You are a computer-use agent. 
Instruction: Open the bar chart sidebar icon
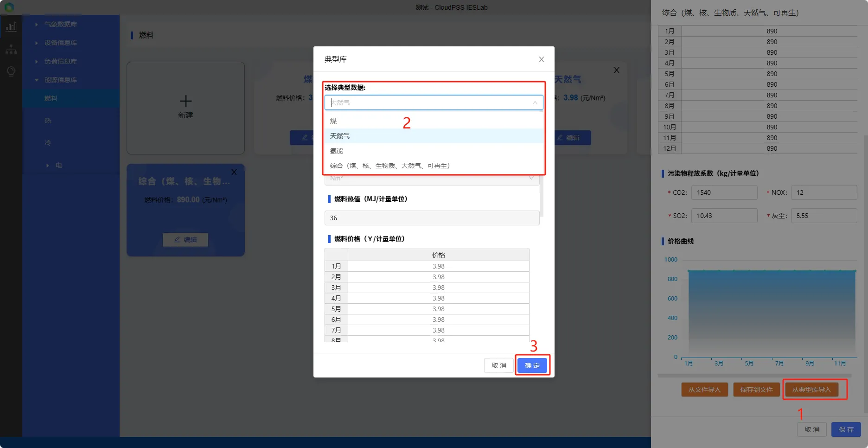click(11, 27)
